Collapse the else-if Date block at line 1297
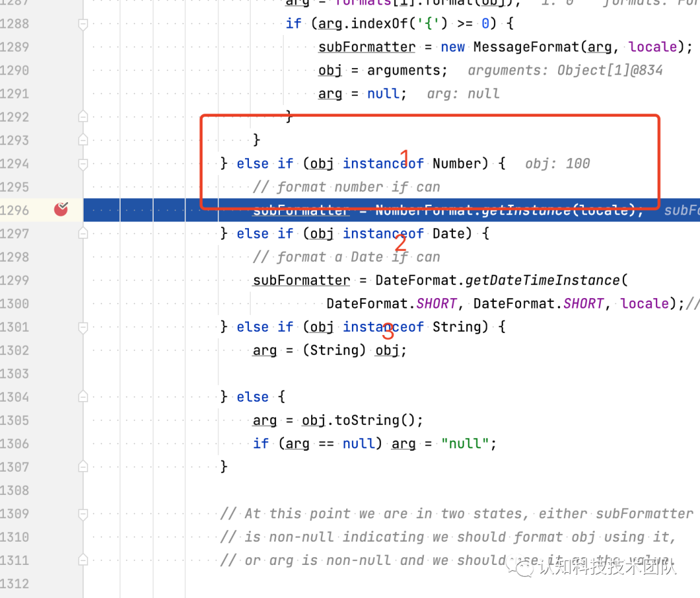Viewport: 700px width, 598px height. [x=82, y=233]
